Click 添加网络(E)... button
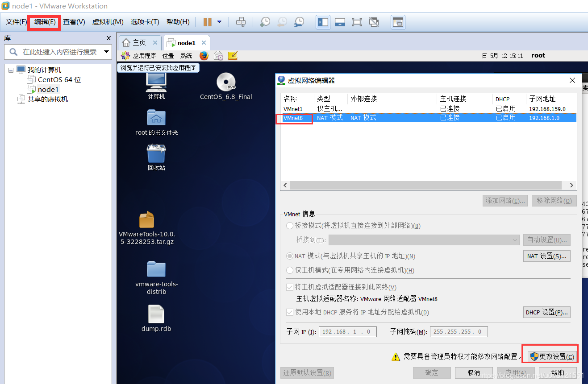588x384 pixels. click(505, 201)
